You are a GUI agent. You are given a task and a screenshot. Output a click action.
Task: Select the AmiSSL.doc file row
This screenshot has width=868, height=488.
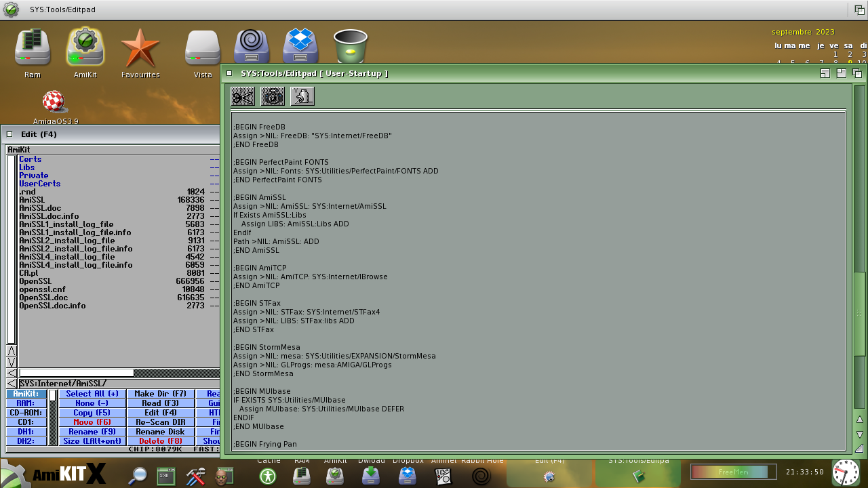pyautogui.click(x=119, y=208)
